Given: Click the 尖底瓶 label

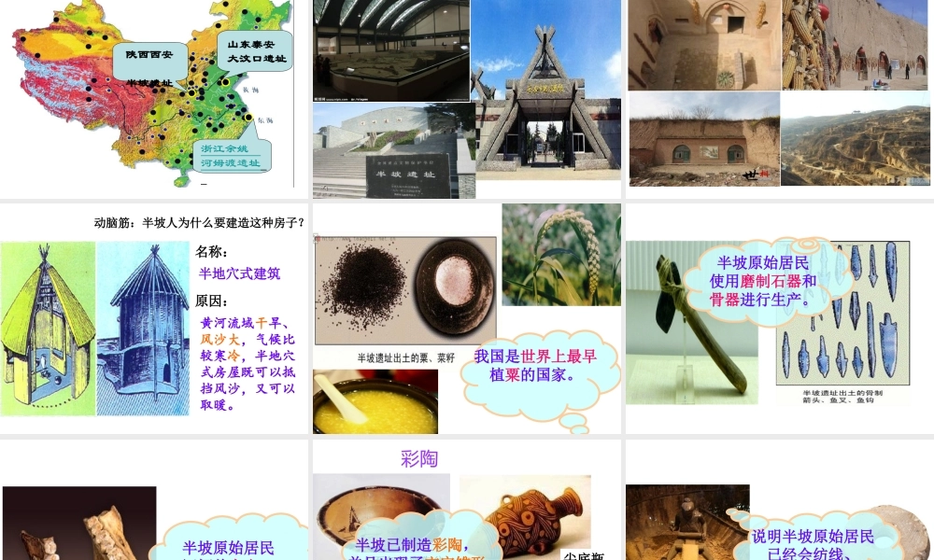Looking at the screenshot, I should pyautogui.click(x=584, y=556).
